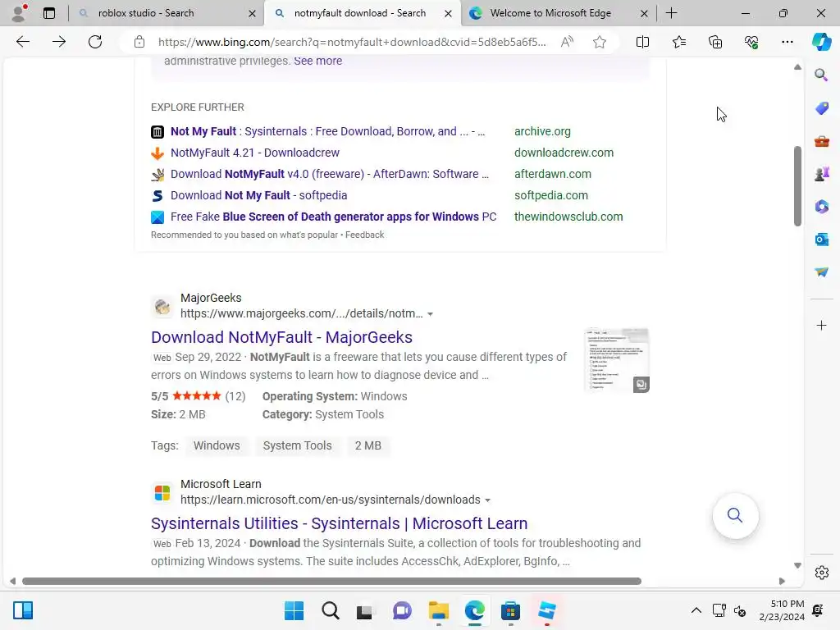Open a new tab

pyautogui.click(x=671, y=13)
